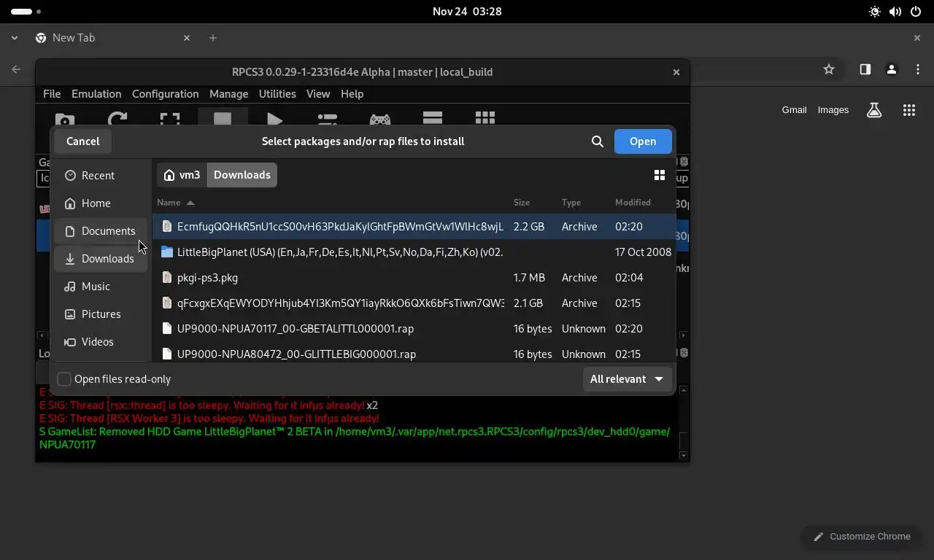This screenshot has width=934, height=560.
Task: Switch file dialog to grid view
Action: pos(660,175)
